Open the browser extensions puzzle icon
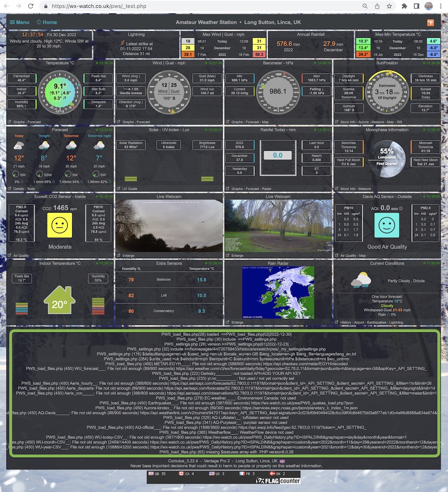 404,6
